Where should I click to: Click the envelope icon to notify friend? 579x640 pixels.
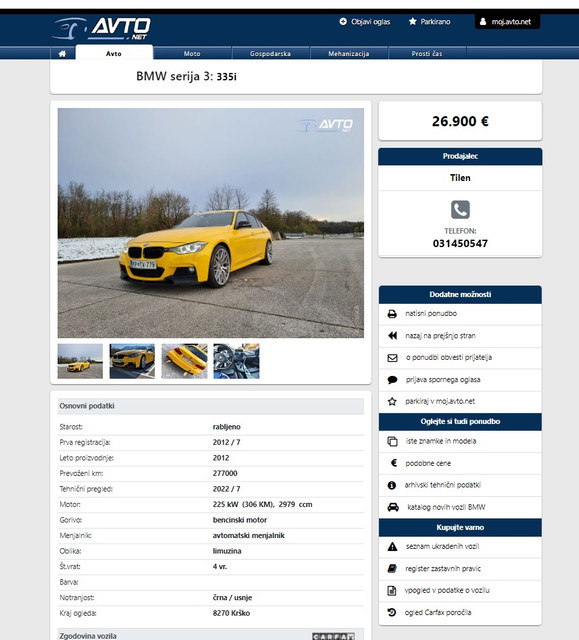tap(392, 358)
